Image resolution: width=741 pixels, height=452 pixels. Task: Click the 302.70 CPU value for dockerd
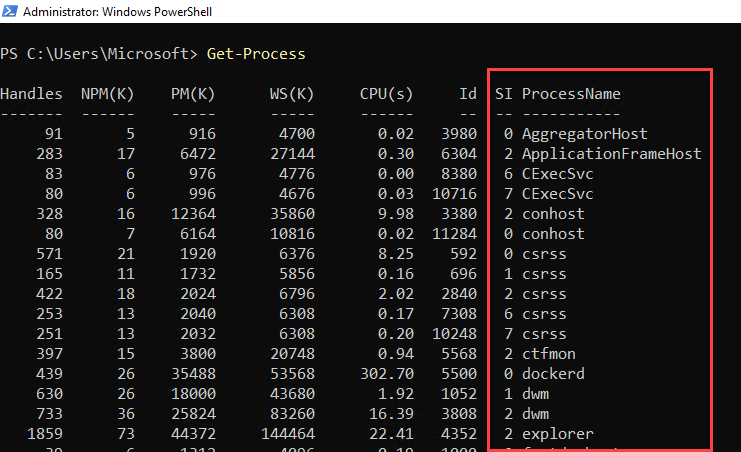point(385,374)
